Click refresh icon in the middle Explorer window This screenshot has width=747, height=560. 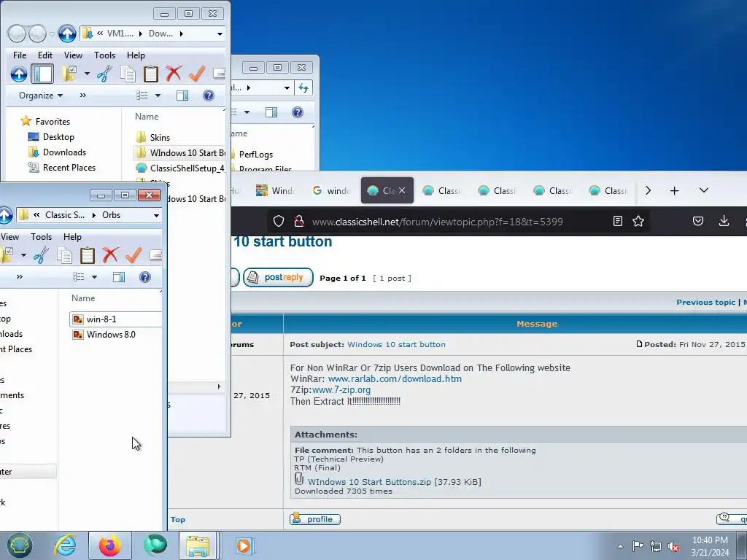[x=303, y=87]
